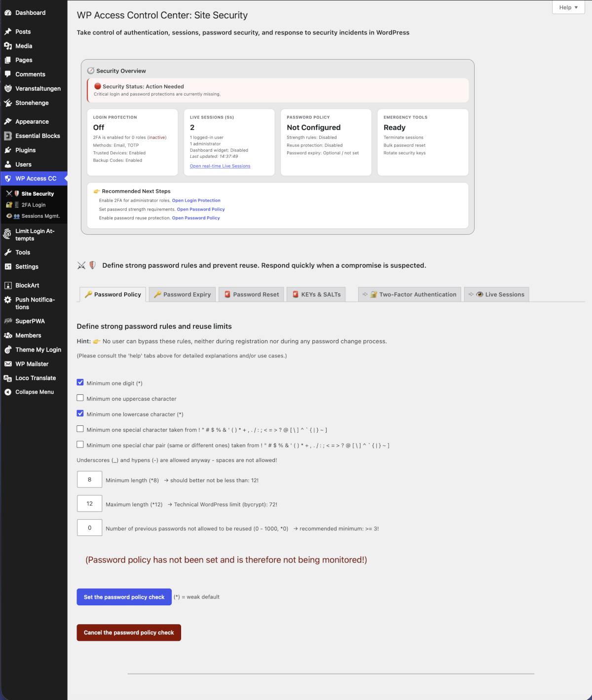Open Theme My Login from the sidebar
Screen dimensions: 592x700
pos(8,350)
